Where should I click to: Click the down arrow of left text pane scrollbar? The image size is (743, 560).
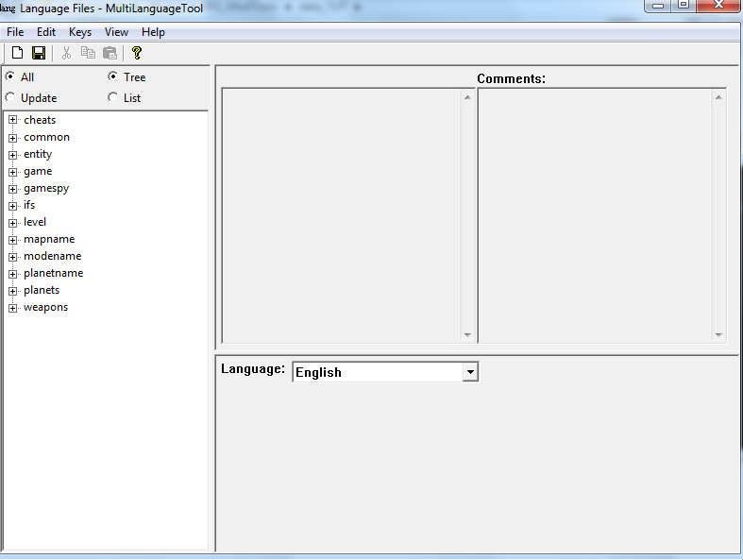coord(467,334)
